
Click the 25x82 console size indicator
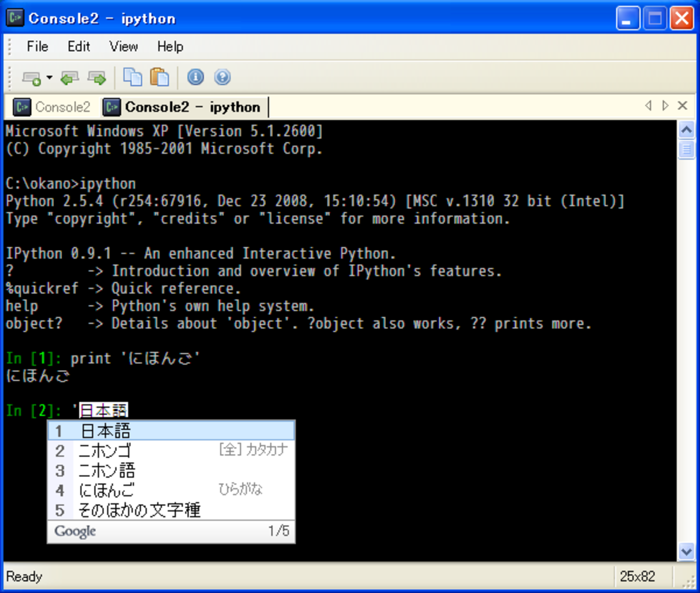point(638,577)
